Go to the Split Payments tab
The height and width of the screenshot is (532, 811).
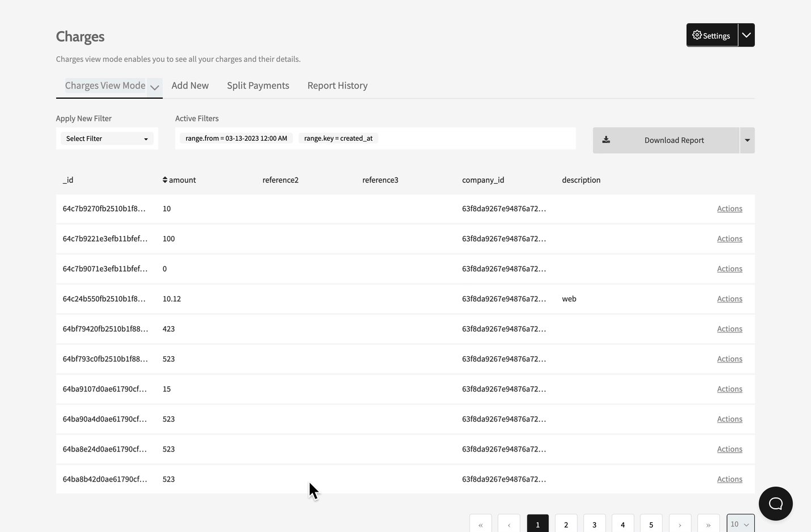pos(258,86)
